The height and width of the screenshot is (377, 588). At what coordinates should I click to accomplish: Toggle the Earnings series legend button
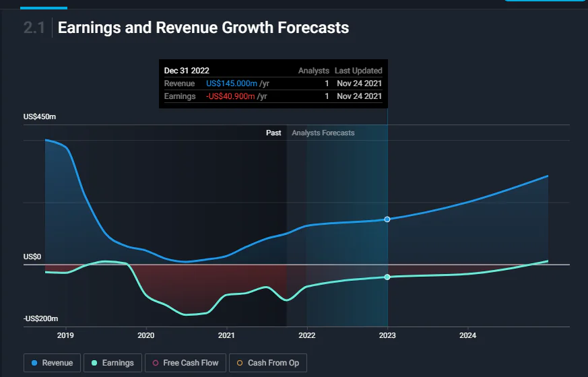point(113,363)
